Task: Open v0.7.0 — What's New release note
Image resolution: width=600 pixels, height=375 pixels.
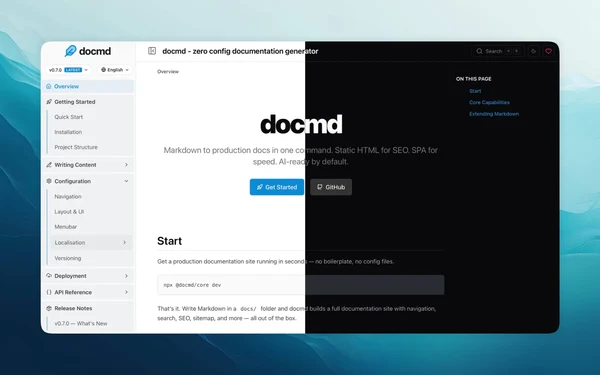Action: click(81, 323)
